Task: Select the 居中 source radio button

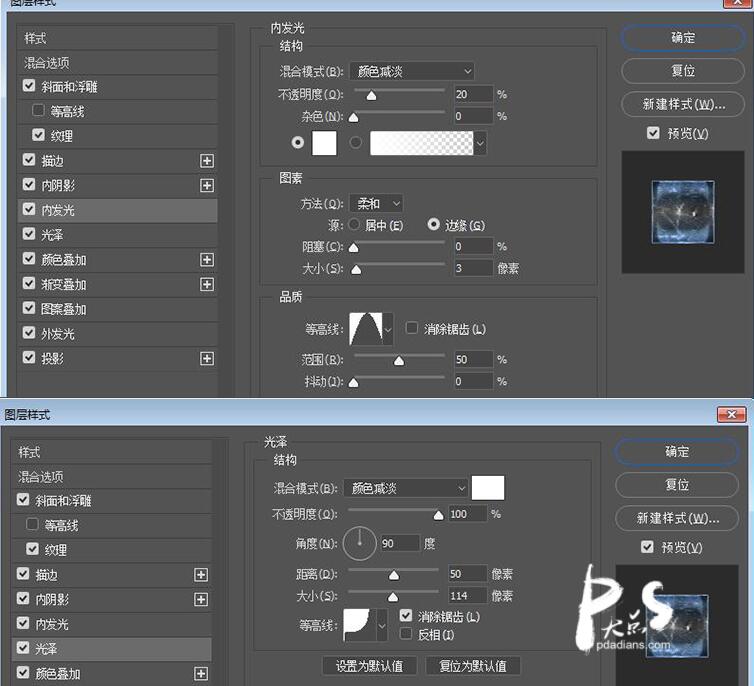Action: tap(354, 225)
